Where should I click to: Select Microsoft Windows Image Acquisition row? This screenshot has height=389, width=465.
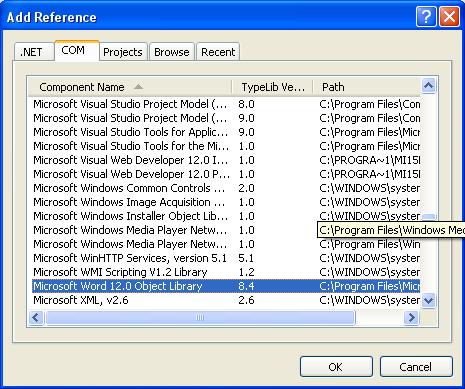click(226, 202)
